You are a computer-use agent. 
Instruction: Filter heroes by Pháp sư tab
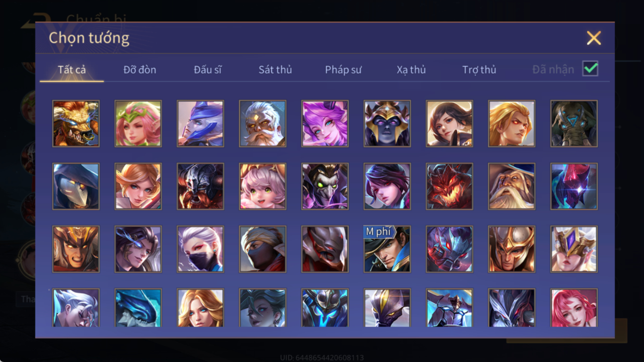click(343, 70)
